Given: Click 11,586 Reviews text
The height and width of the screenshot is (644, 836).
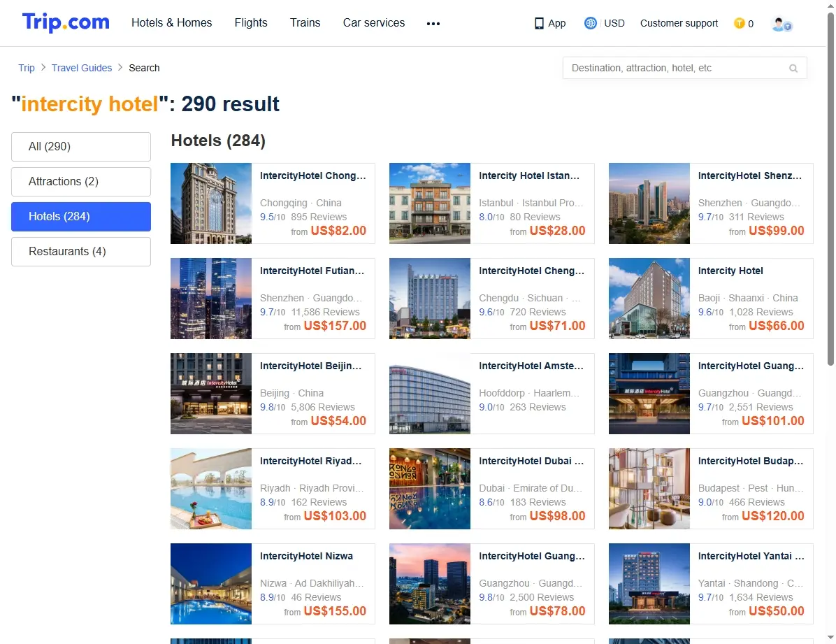Looking at the screenshot, I should pos(325,312).
